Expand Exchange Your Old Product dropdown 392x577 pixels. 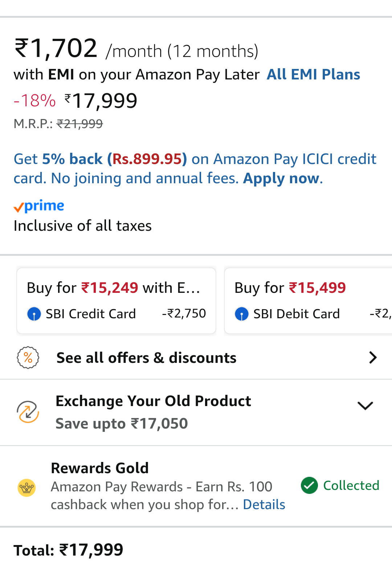[365, 406]
